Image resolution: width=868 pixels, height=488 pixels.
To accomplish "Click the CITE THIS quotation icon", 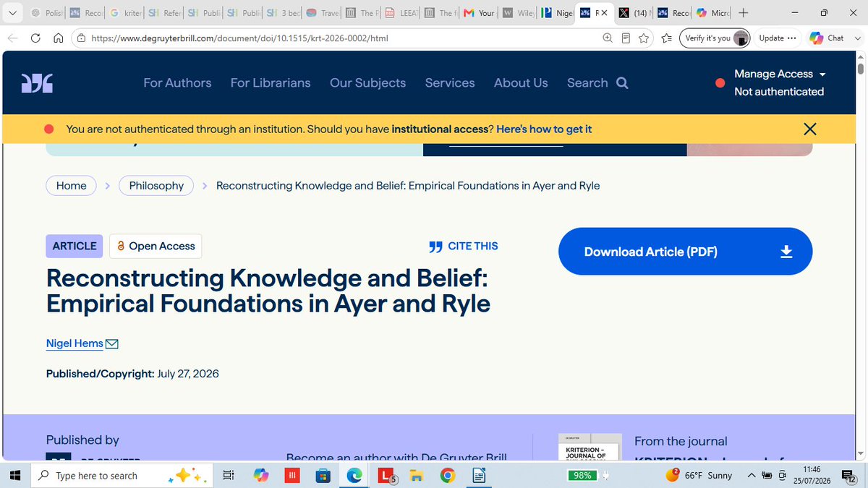I will pyautogui.click(x=435, y=247).
